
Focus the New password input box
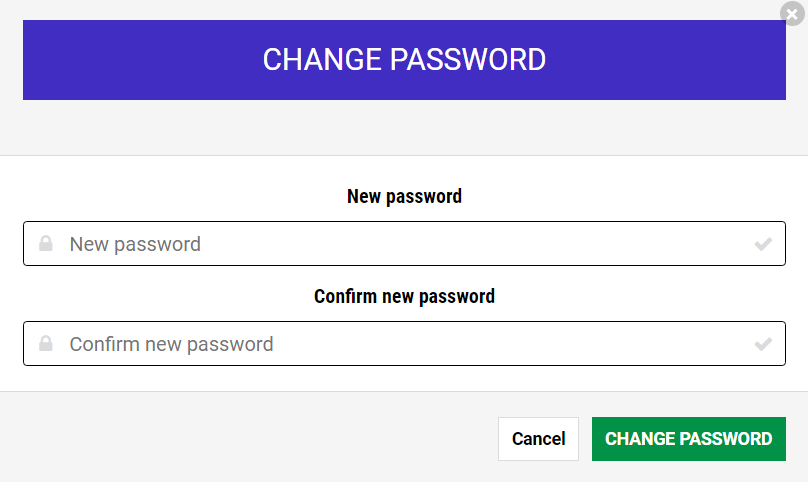(404, 243)
